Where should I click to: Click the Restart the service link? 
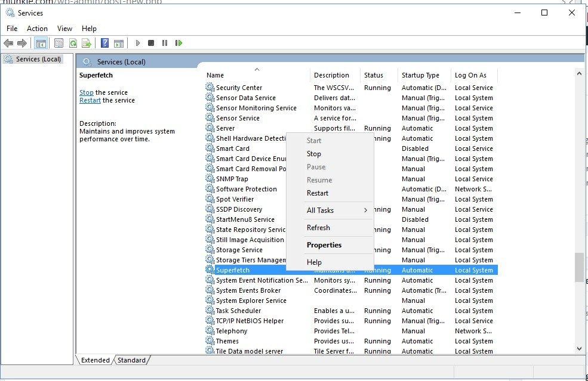click(x=90, y=100)
